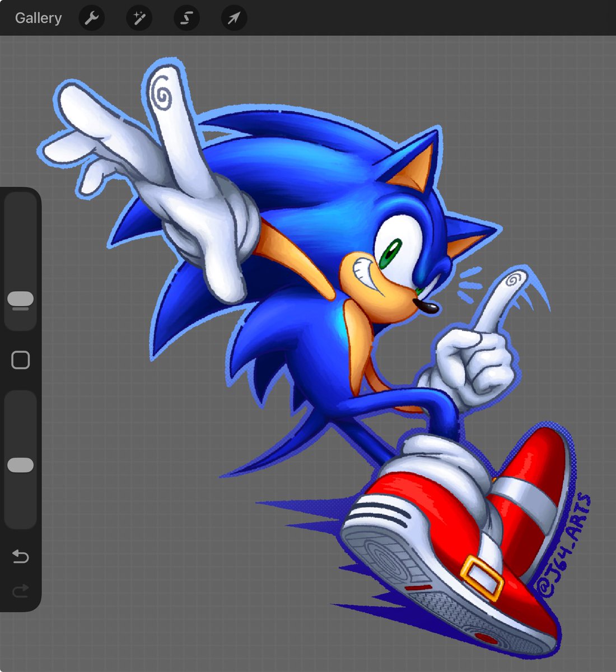The width and height of the screenshot is (616, 672).
Task: Tap the redo arrow below undo
Action: point(20,591)
